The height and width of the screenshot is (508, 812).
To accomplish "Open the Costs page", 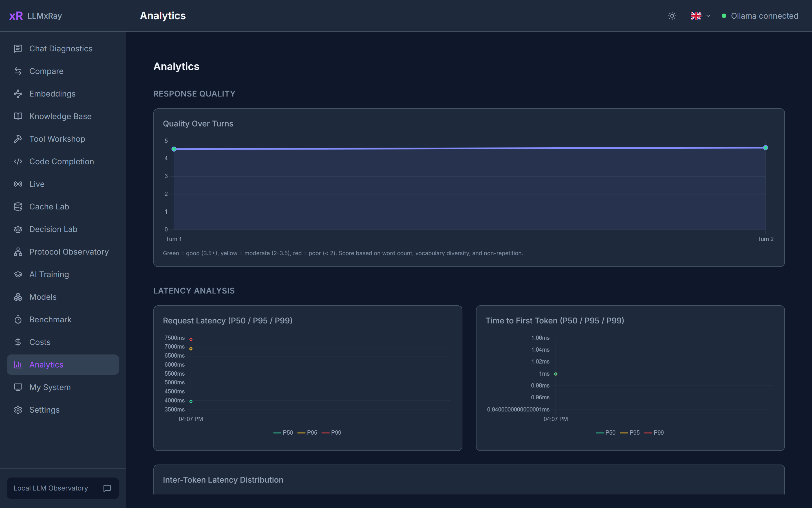I will (63, 342).
